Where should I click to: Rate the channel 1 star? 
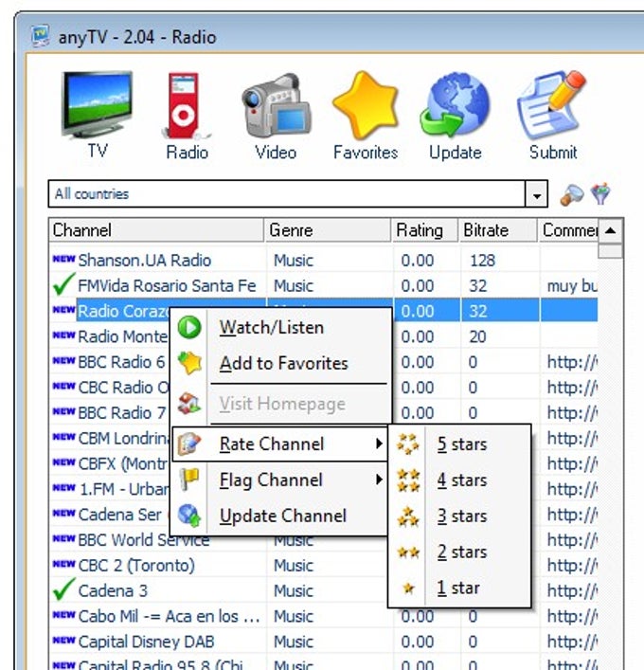[459, 588]
